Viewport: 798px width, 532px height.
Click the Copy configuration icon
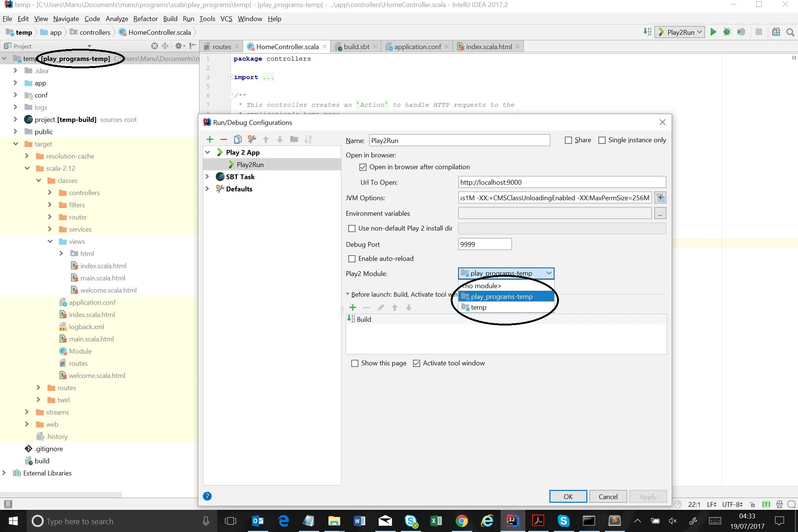click(238, 139)
